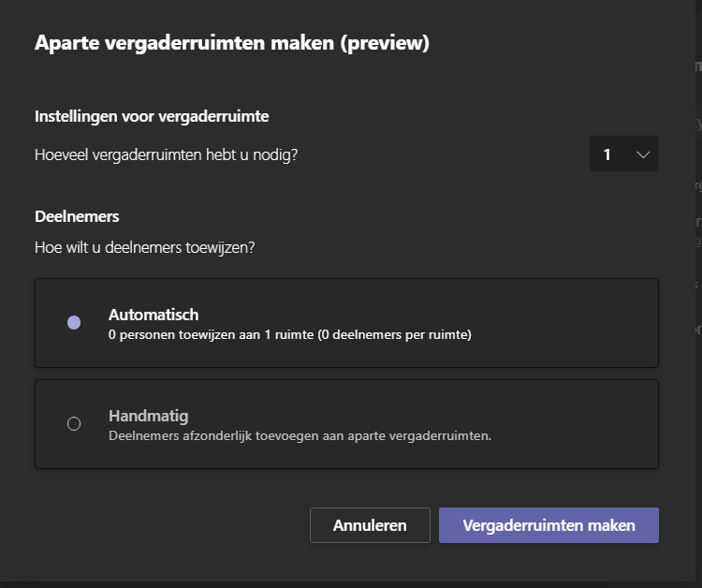Click the empty dialog area left of Annuleren

pyautogui.click(x=168, y=525)
